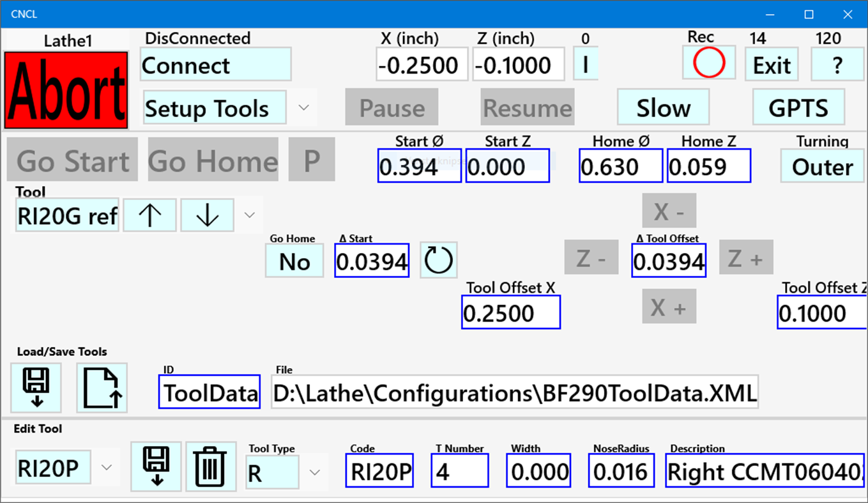The height and width of the screenshot is (503, 868).
Task: Edit the Tool Offset X value field
Action: tap(510, 313)
